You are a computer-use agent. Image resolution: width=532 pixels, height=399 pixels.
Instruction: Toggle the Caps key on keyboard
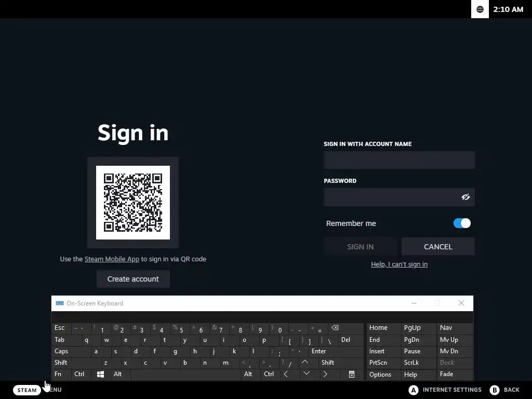(71, 352)
